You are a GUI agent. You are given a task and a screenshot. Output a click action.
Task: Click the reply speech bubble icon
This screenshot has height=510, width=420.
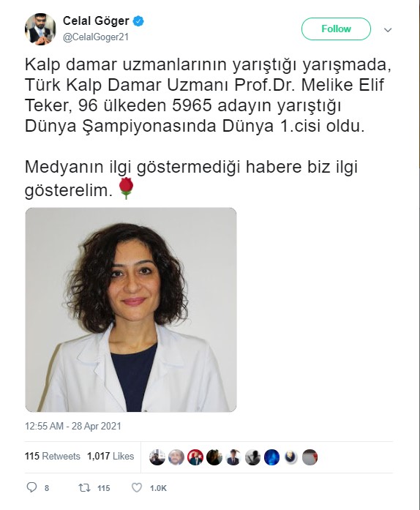click(31, 487)
